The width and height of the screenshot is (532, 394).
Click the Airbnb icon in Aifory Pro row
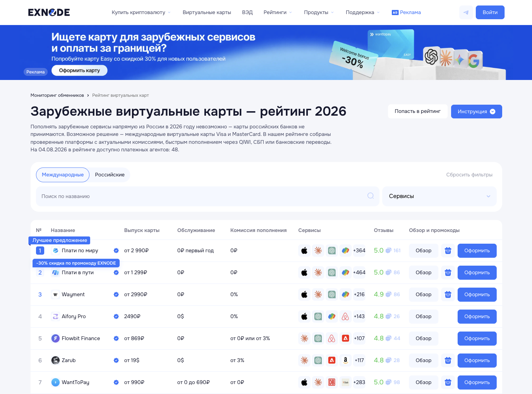pyautogui.click(x=346, y=316)
